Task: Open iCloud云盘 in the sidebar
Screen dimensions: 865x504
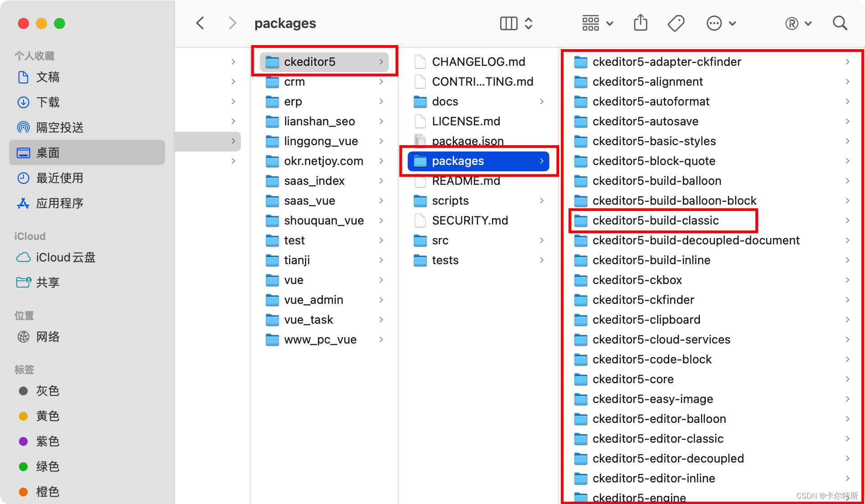Action: click(x=87, y=257)
